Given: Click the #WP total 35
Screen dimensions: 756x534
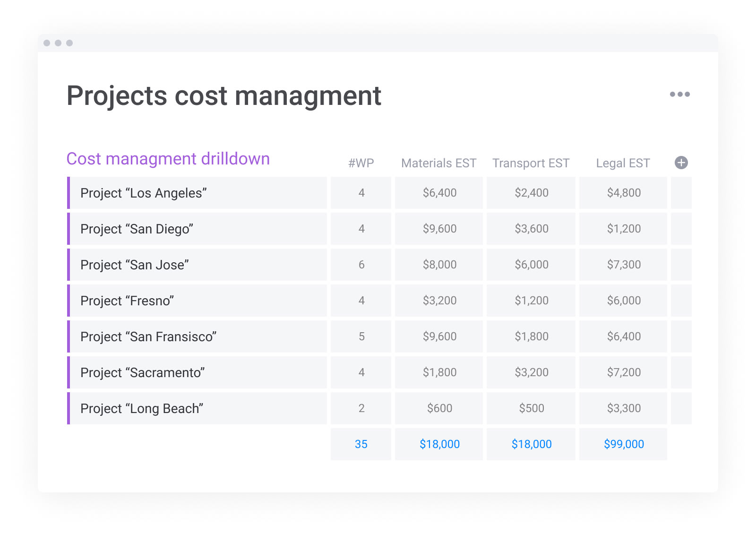Looking at the screenshot, I should coord(361,444).
